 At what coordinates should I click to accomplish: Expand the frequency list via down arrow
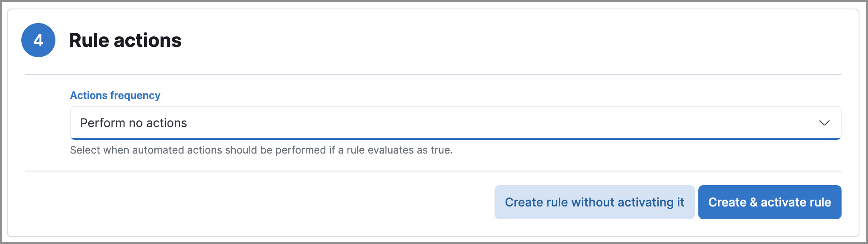824,123
